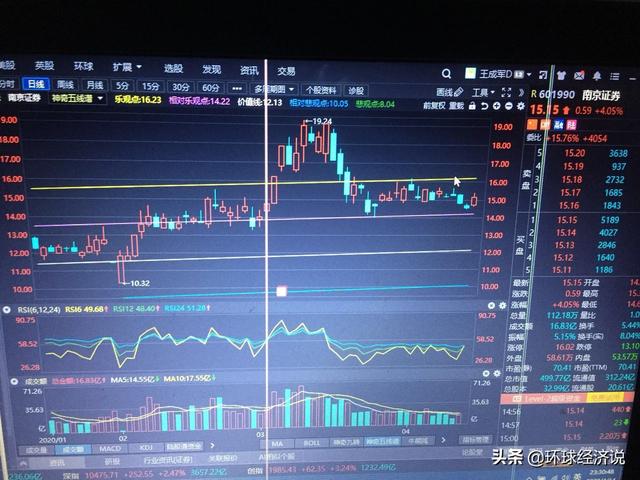Toggle fullscreen chart icon
The width and height of the screenshot is (640, 480).
pos(506,92)
